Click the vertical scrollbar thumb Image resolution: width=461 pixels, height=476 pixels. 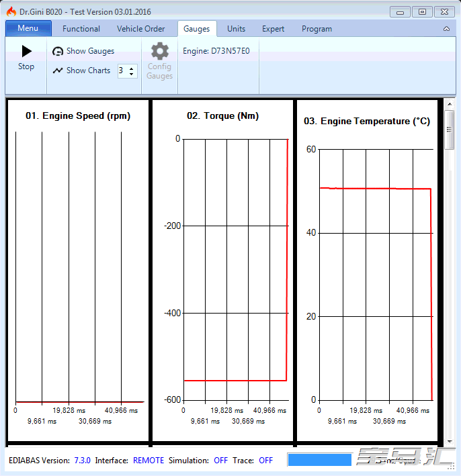[449, 130]
